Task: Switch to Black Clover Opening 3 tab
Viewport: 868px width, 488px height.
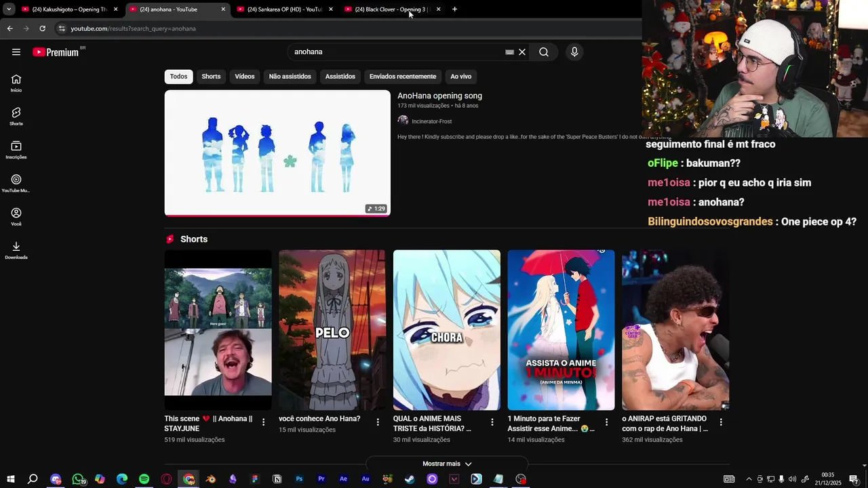Action: (393, 9)
